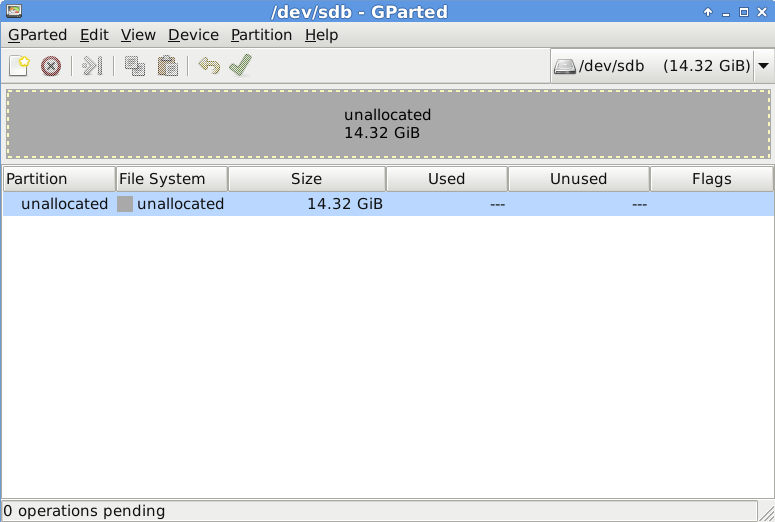The image size is (775, 522).
Task: Open the /dev/sdb (14.32 GiB) device combo box
Action: point(661,66)
